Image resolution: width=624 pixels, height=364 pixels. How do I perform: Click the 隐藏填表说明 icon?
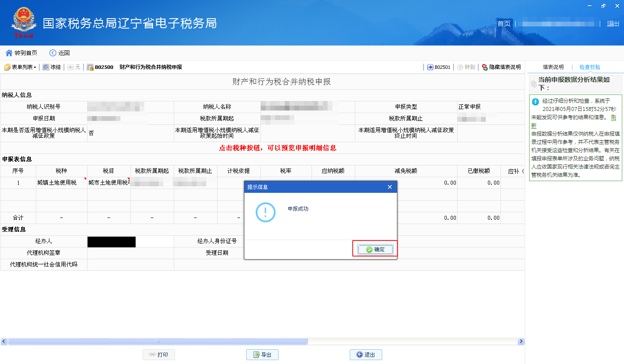click(485, 67)
